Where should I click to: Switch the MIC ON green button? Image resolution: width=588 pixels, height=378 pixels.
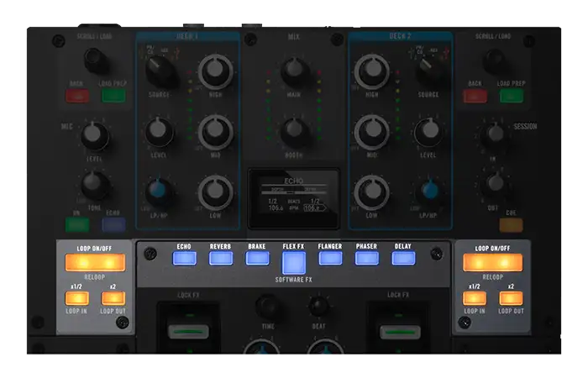coord(77,225)
